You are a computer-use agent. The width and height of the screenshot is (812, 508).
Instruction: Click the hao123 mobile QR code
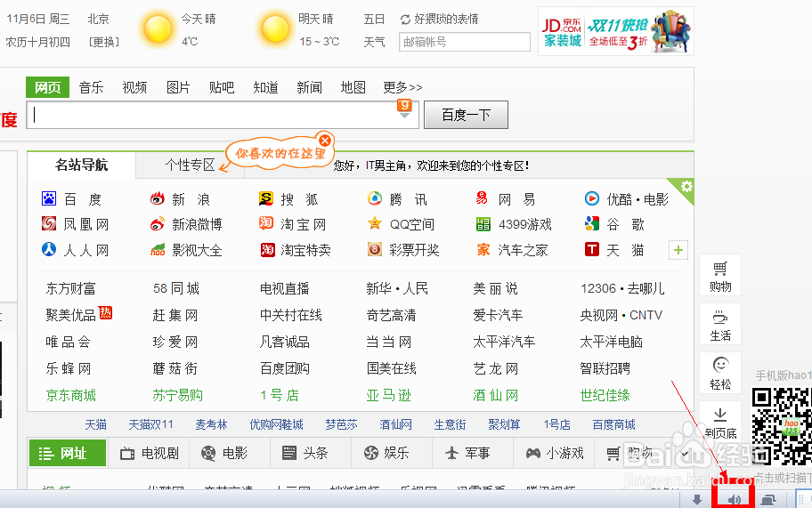coord(782,426)
